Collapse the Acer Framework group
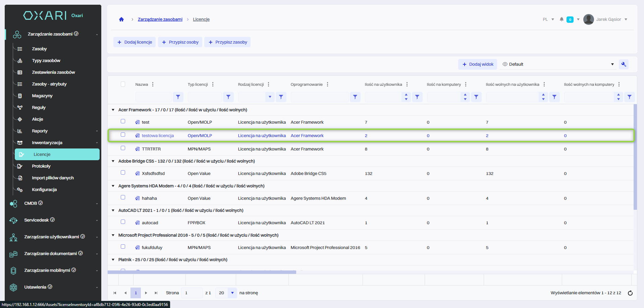 tap(113, 110)
